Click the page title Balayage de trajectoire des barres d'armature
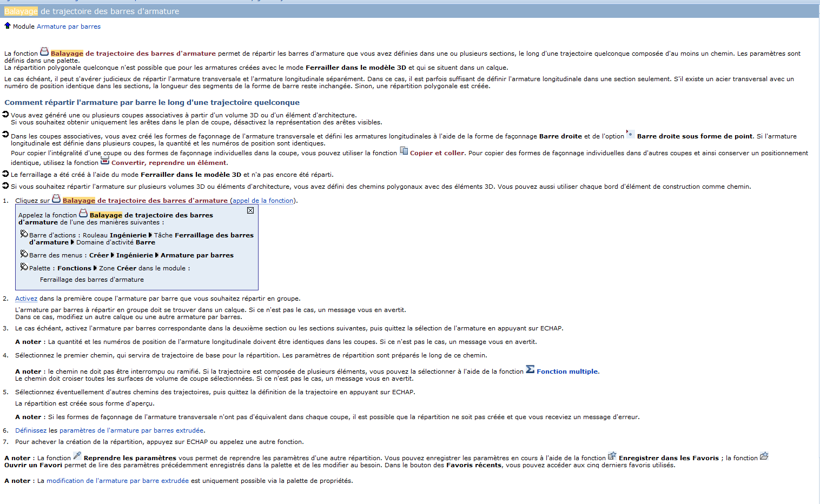Screen dimensions: 820x504 pyautogui.click(x=91, y=11)
